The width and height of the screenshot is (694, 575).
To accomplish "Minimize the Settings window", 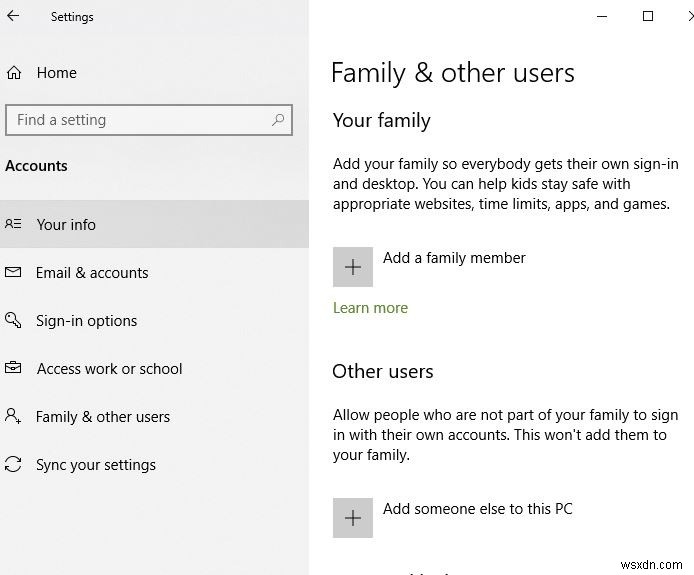I will pyautogui.click(x=602, y=16).
